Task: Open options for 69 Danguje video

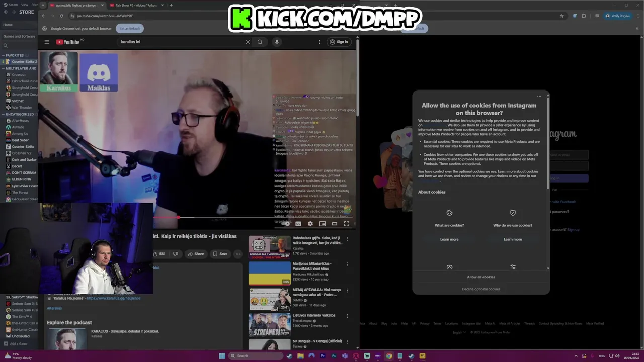Action: 347,342
